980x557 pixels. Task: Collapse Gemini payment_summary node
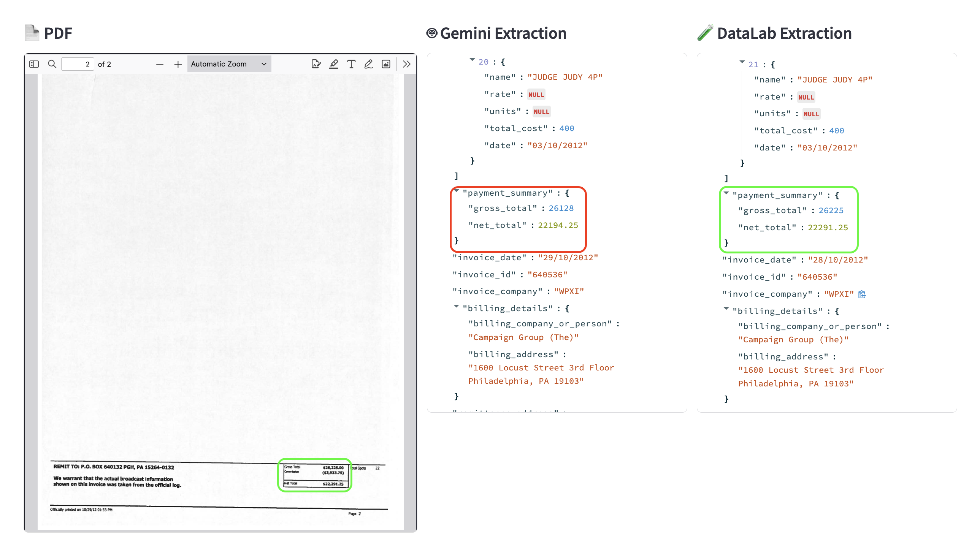click(x=456, y=190)
